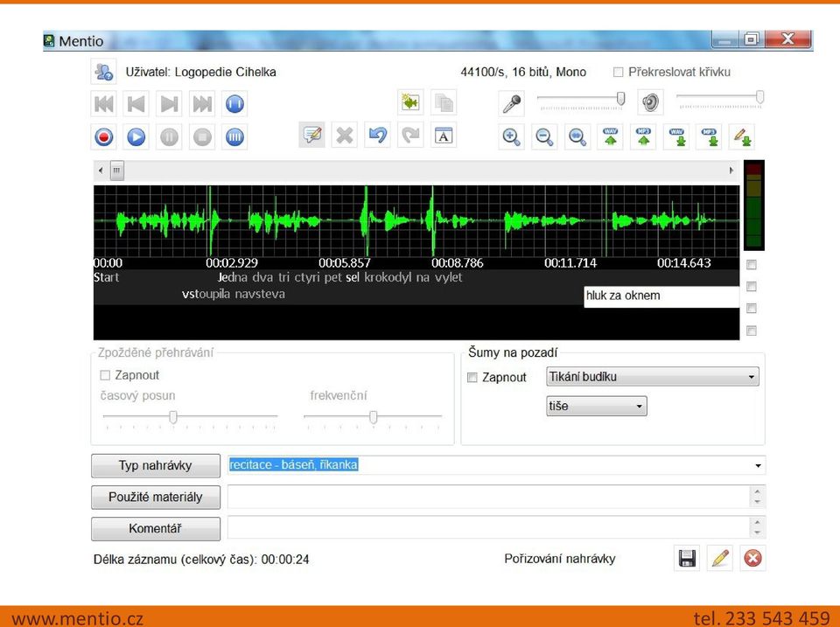The width and height of the screenshot is (840, 627).
Task: Tick the fourth checkbox beside the empty track
Action: tap(752, 331)
